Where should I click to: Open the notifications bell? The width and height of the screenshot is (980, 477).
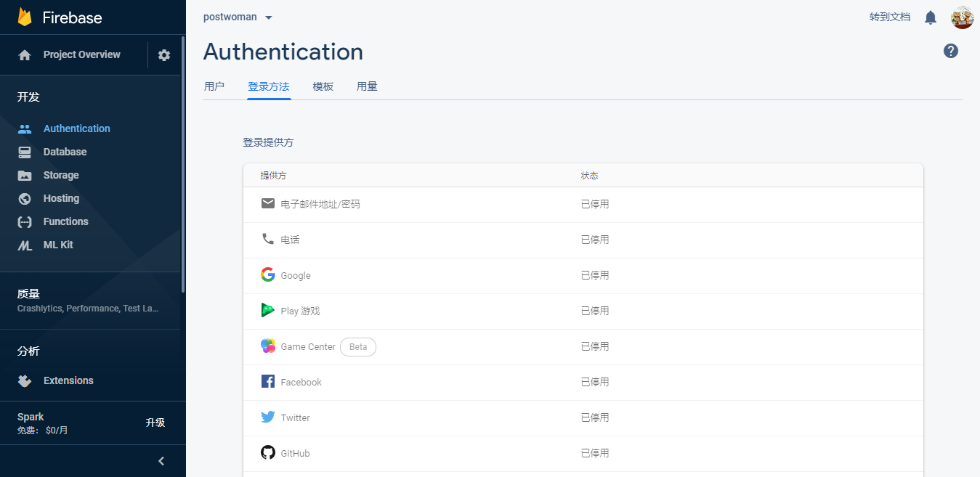pyautogui.click(x=931, y=17)
